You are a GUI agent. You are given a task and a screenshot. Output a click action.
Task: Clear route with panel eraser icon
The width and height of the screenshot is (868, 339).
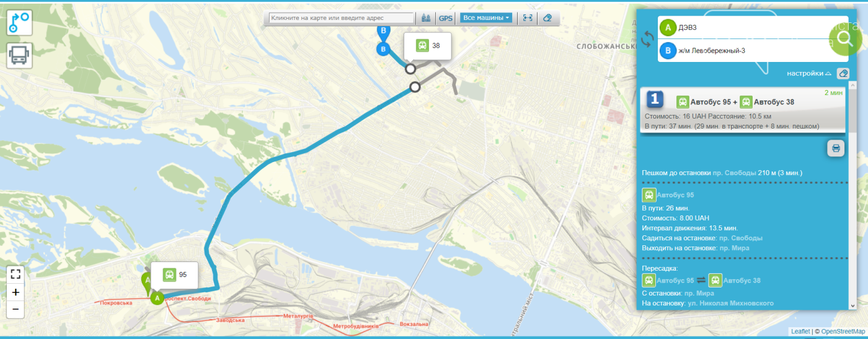[x=843, y=73]
